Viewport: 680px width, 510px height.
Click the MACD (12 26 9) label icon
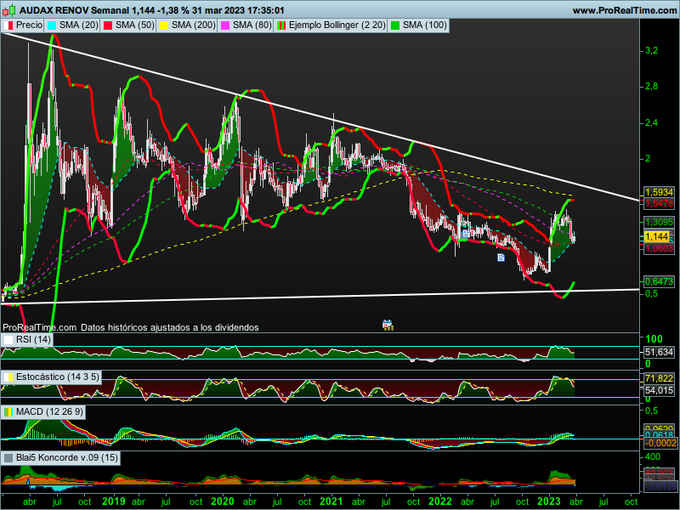9,412
